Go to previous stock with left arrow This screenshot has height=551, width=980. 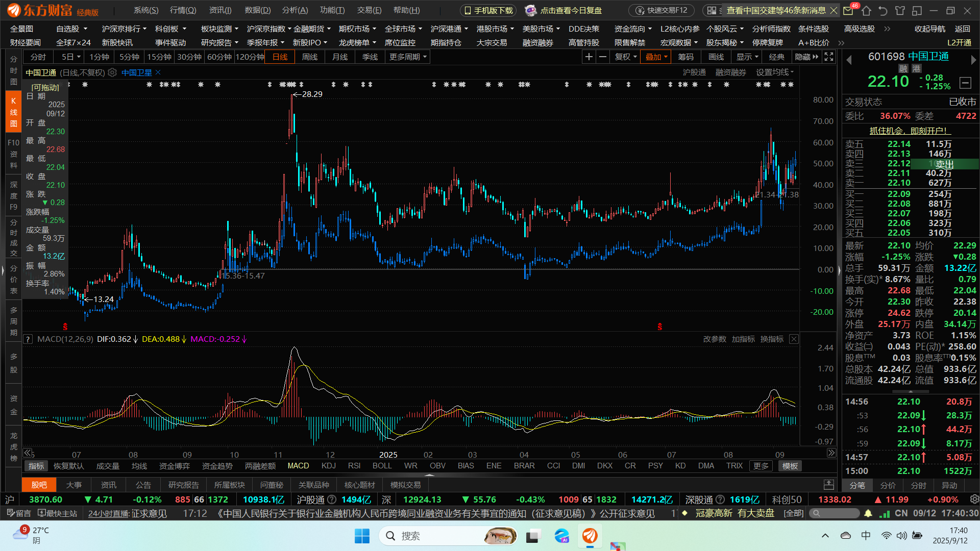(849, 60)
